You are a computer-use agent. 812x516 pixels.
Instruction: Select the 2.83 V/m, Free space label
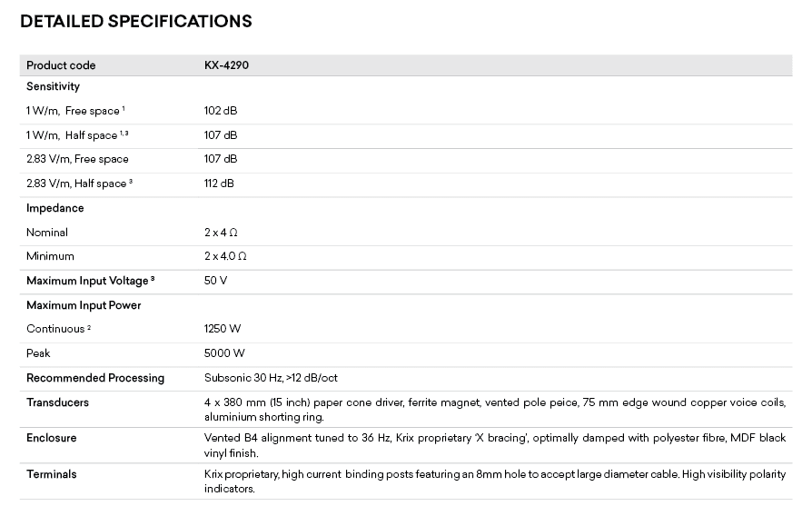tap(77, 159)
